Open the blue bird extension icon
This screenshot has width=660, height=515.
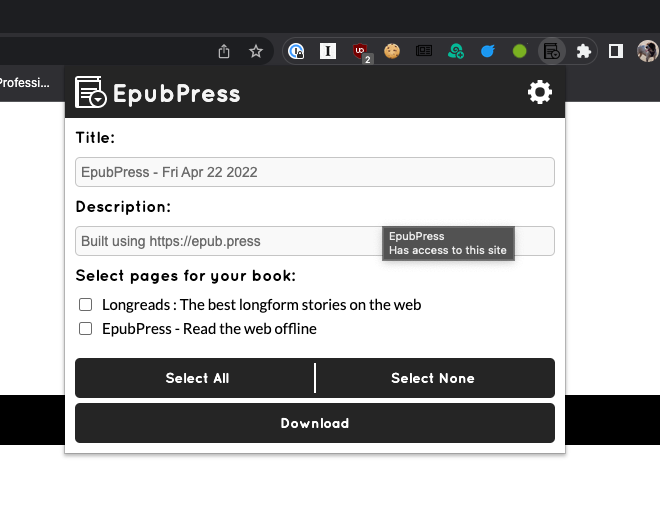tap(487, 51)
